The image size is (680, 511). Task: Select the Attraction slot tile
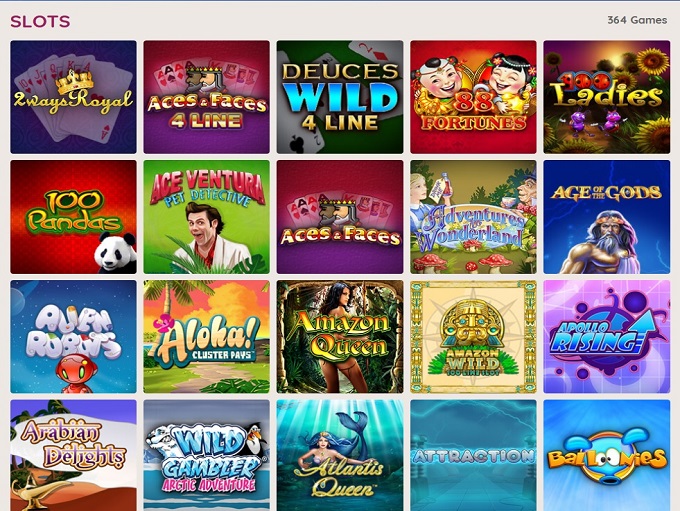(x=473, y=455)
